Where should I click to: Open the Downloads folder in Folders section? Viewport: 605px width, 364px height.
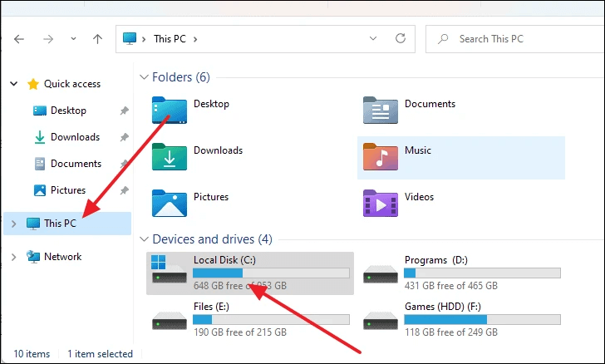tap(170, 156)
